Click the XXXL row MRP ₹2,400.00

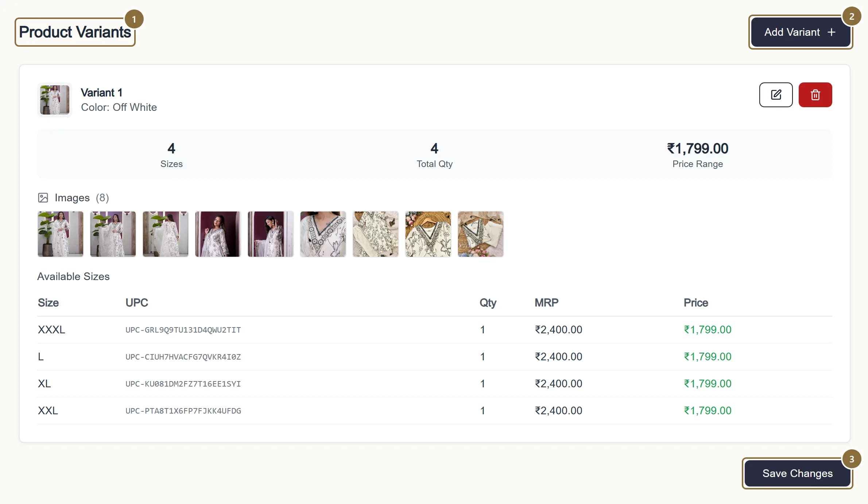(558, 330)
